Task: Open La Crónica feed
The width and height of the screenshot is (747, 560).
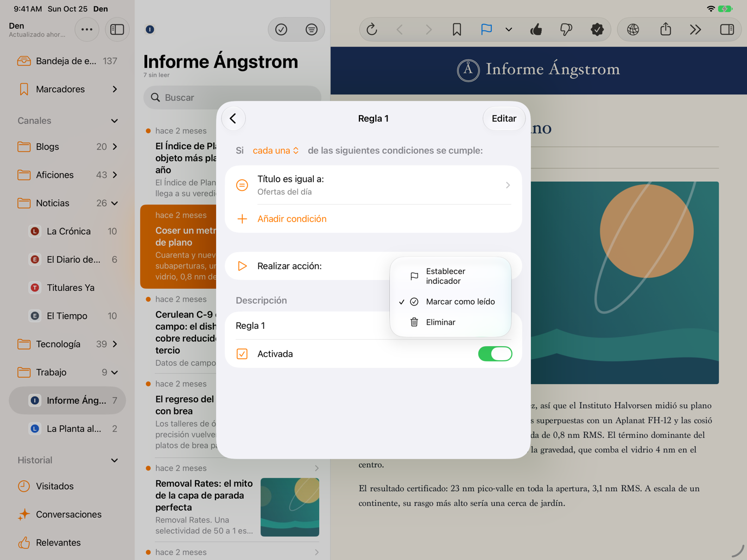Action: [67, 231]
